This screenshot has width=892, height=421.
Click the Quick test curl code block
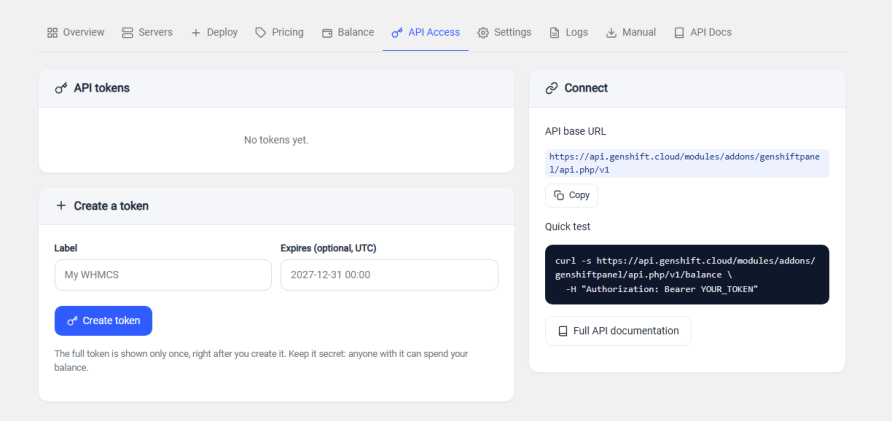(x=687, y=275)
